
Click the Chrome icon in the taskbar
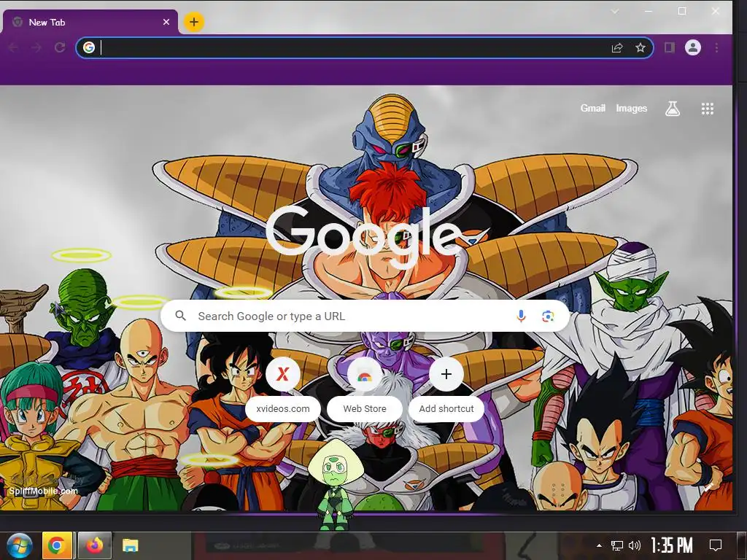pyautogui.click(x=57, y=545)
